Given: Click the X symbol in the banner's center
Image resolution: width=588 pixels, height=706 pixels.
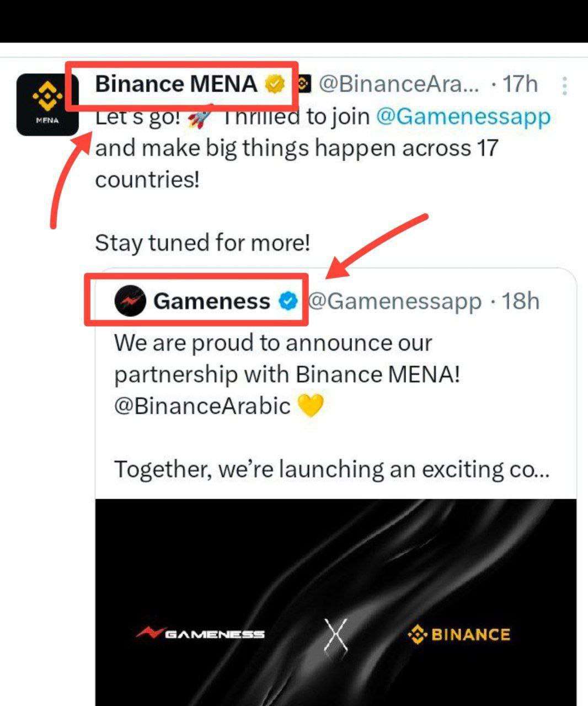Looking at the screenshot, I should [336, 634].
